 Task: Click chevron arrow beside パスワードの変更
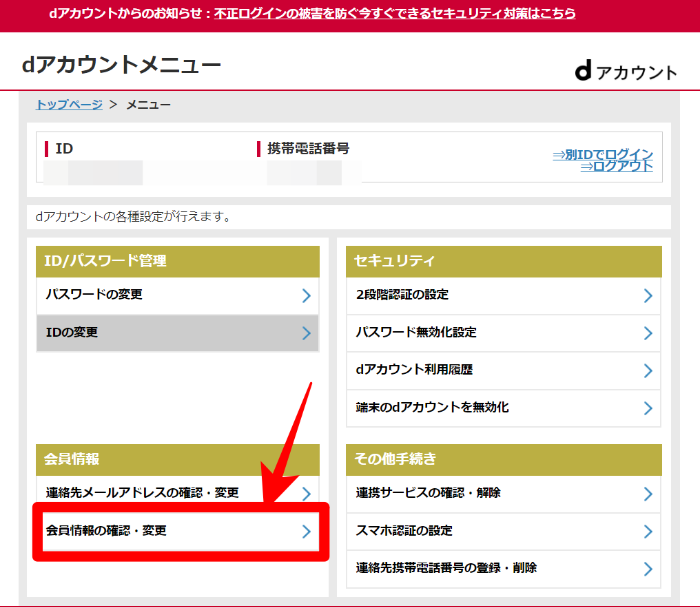306,295
